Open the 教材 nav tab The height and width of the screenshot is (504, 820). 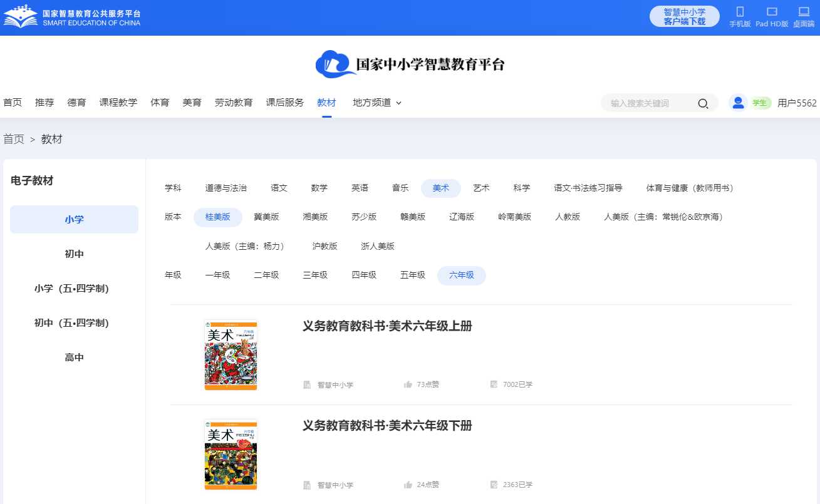coord(326,103)
